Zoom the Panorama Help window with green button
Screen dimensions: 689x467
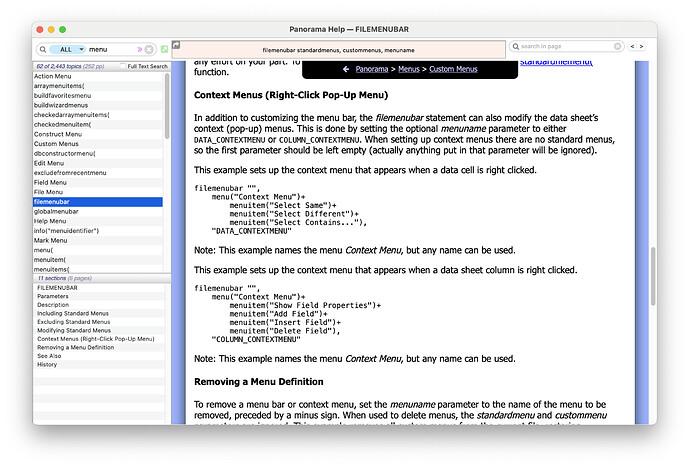pos(62,29)
